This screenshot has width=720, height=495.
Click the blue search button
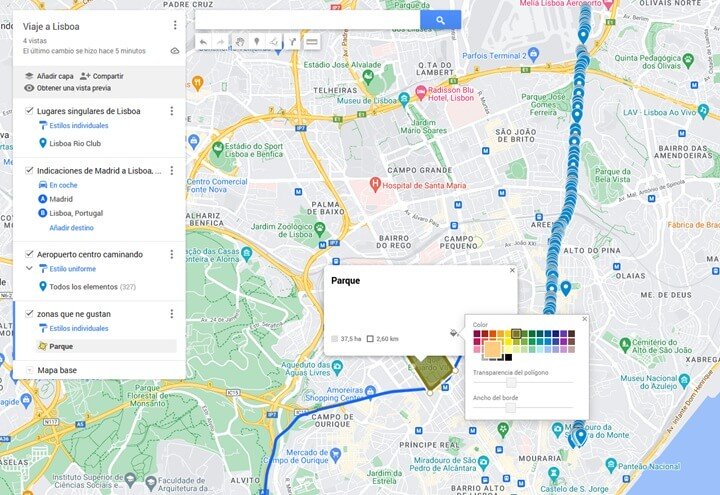440,20
